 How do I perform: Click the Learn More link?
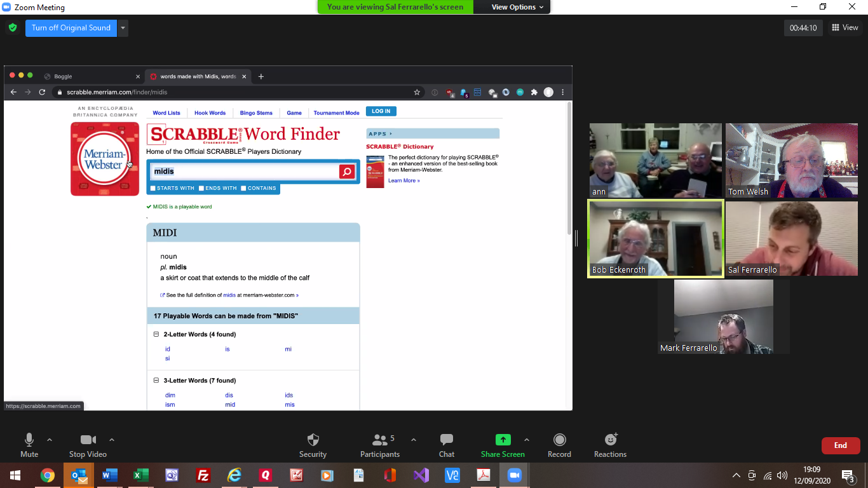pyautogui.click(x=404, y=181)
